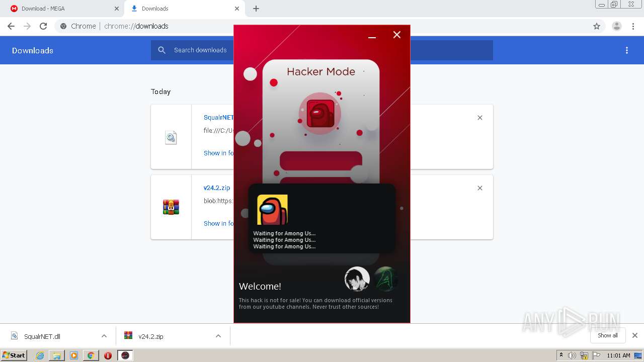The image size is (644, 362).
Task: Show hidden system tray icons
Action: click(x=561, y=355)
